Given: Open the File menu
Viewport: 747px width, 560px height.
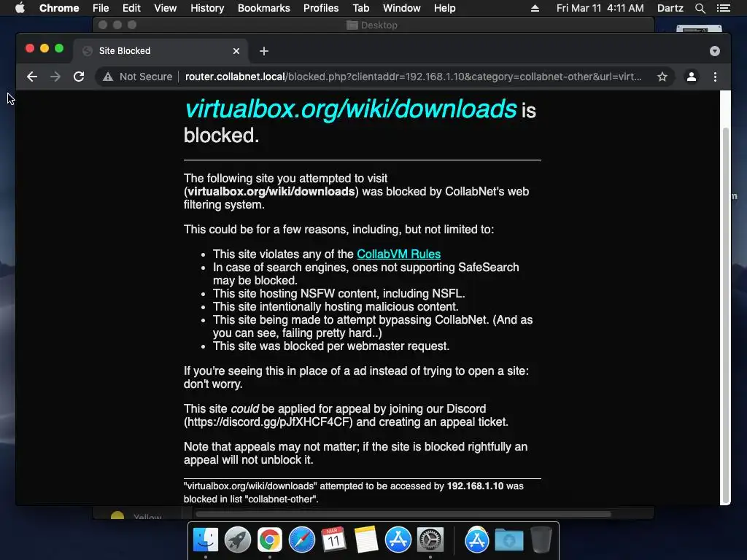Looking at the screenshot, I should coord(101,8).
